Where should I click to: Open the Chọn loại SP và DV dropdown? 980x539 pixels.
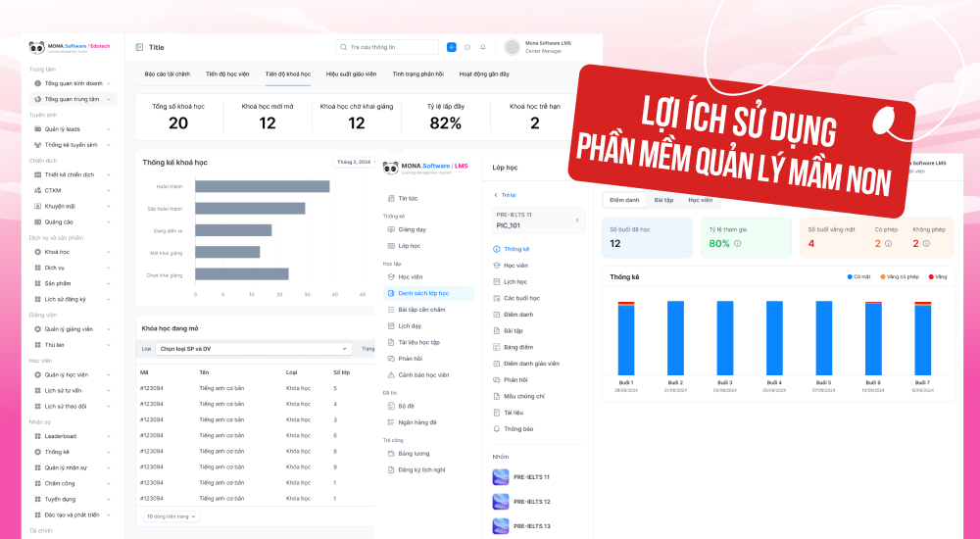254,349
